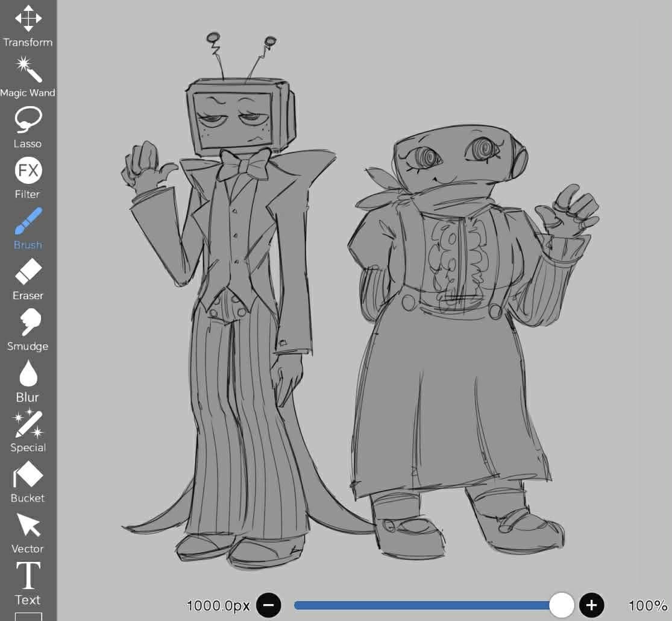Screen dimensions: 672x621
Task: Open the Special pen tool
Action: [28, 431]
